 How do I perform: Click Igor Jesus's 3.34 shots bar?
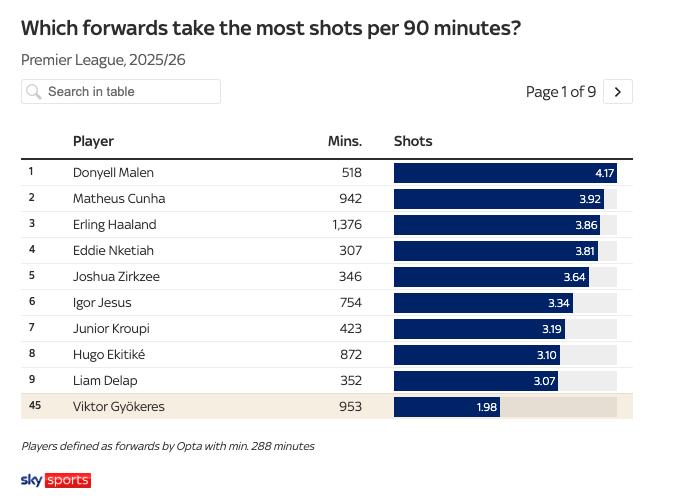(x=482, y=302)
